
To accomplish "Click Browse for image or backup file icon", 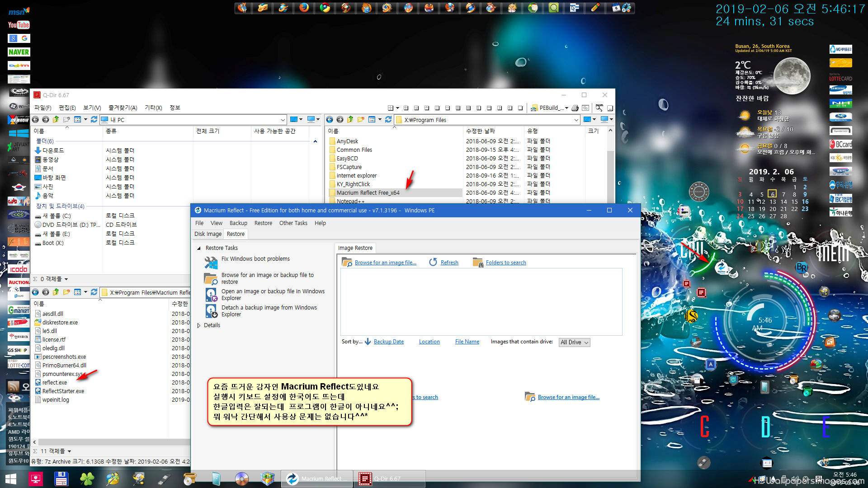I will pos(211,278).
